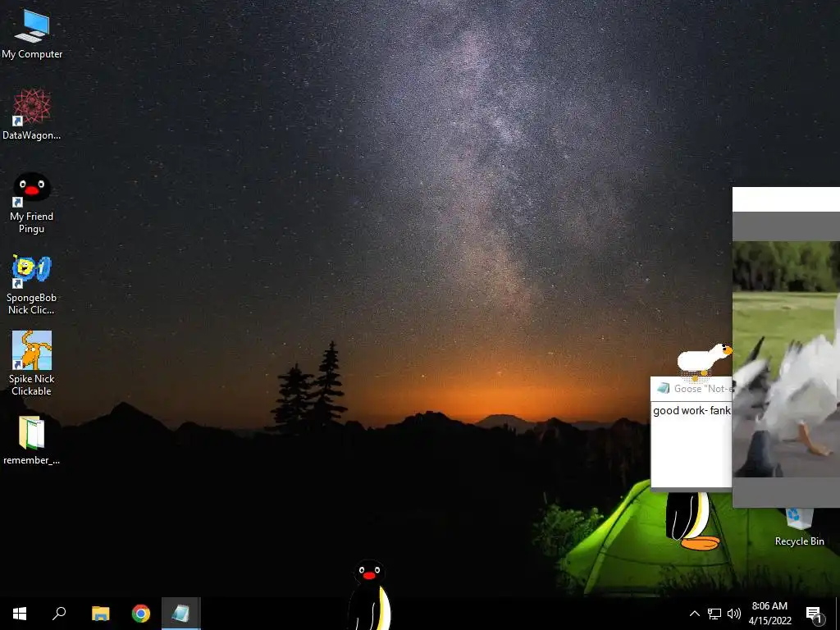Show hidden system tray icons

click(x=694, y=614)
